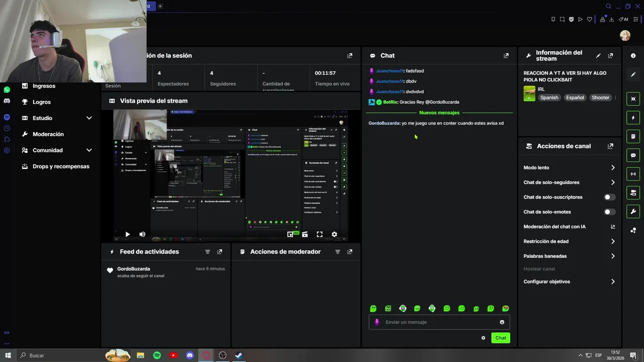Screen dimensions: 644x362
Task: Click the Español stream tag
Action: 575,98
